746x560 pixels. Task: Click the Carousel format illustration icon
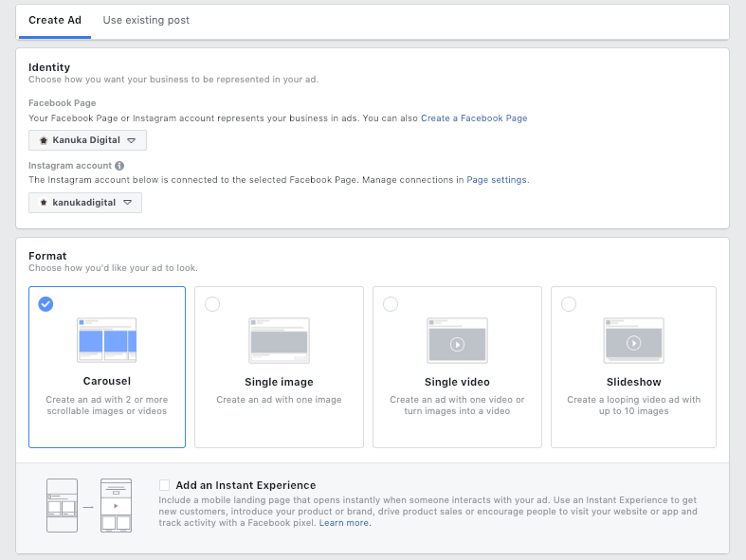[x=106, y=340]
